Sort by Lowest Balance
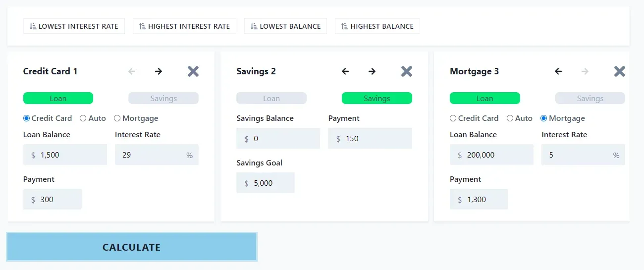 285,26
